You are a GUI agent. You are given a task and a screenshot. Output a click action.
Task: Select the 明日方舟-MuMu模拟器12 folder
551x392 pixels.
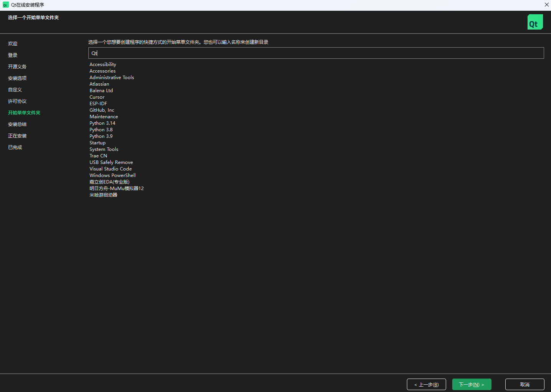[x=116, y=189]
